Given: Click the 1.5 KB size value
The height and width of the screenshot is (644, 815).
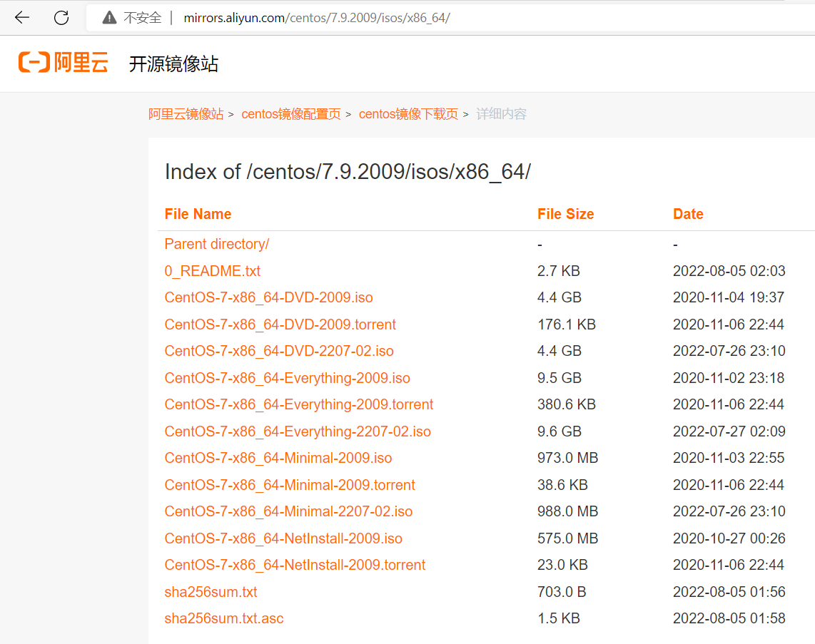Looking at the screenshot, I should point(559,618).
